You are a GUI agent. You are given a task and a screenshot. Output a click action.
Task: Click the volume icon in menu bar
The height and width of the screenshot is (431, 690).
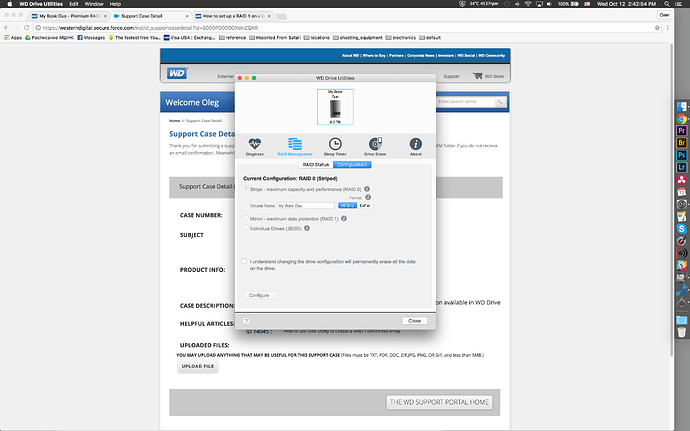pos(550,4)
